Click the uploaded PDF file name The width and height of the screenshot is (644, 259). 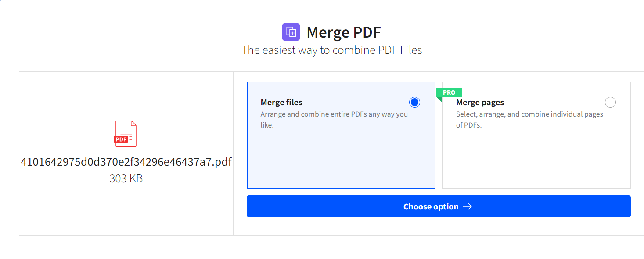(x=125, y=162)
